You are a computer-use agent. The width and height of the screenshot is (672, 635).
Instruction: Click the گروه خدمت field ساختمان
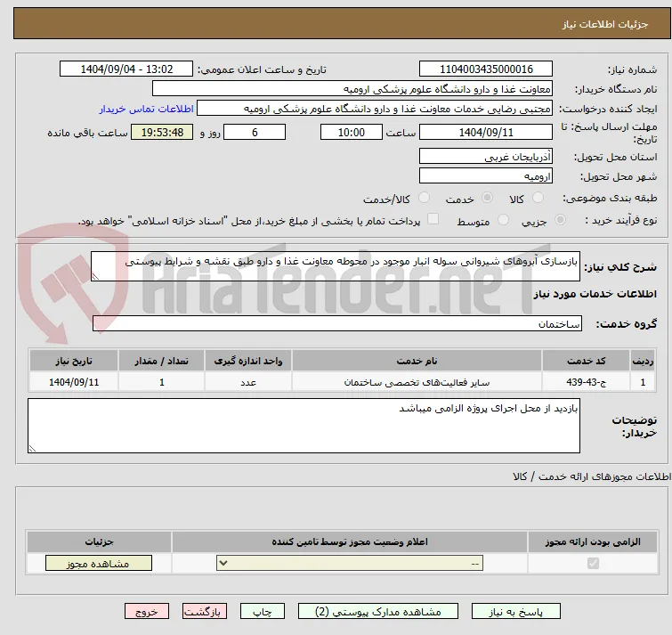(337, 323)
